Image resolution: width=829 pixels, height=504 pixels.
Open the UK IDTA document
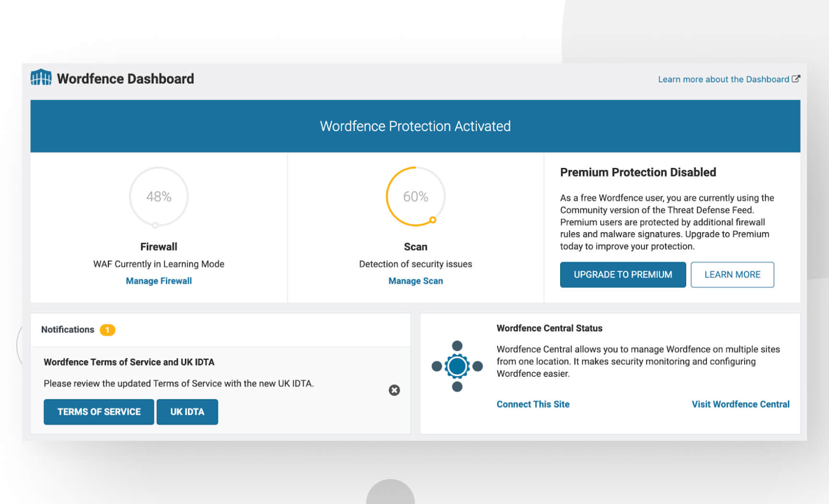[187, 412]
